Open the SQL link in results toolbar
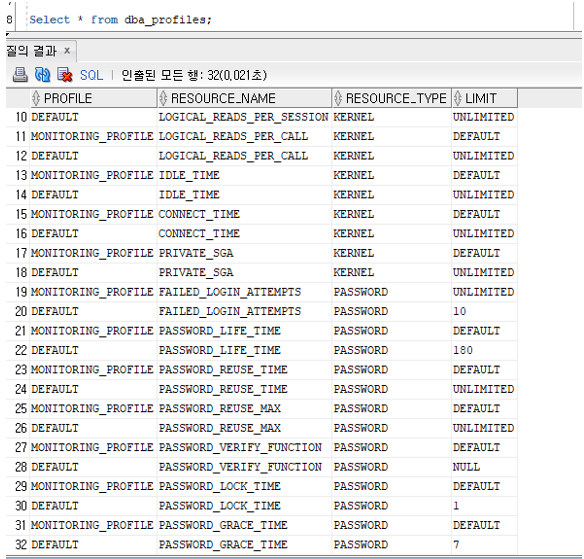Screen dimensions: 584x559 tap(91, 75)
